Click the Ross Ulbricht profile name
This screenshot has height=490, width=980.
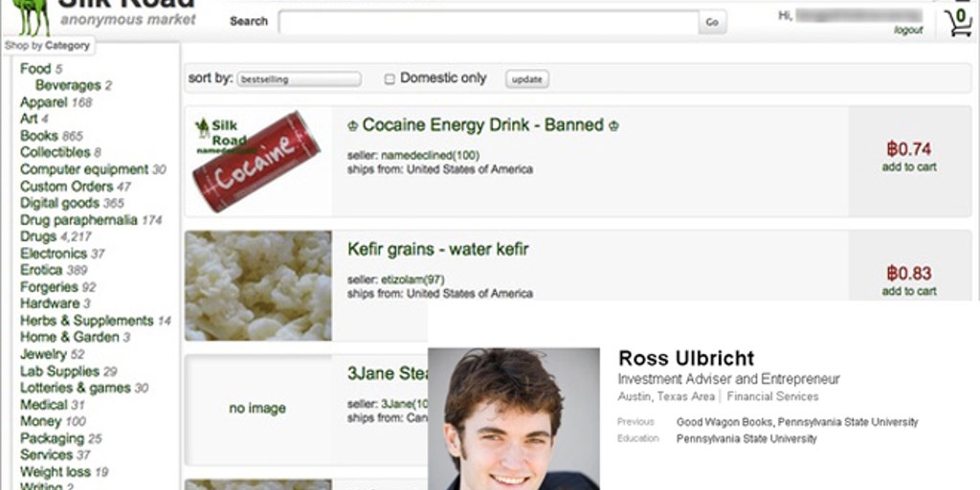pyautogui.click(x=686, y=358)
